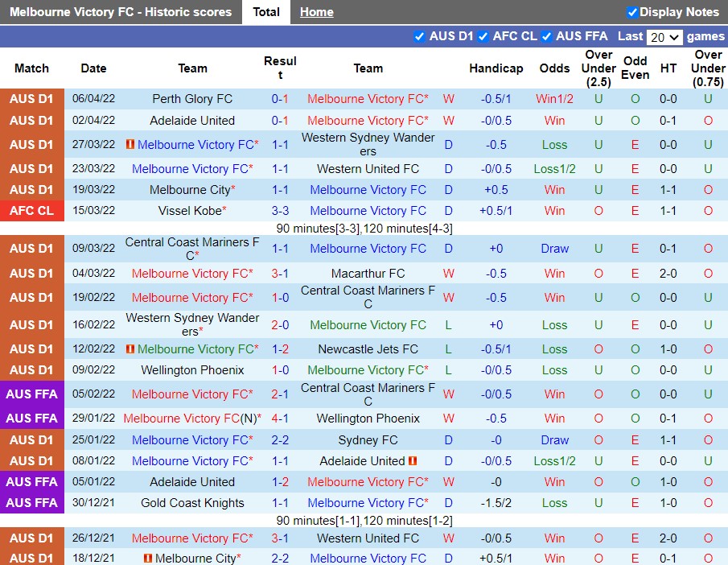Open the Sydney FC team link
This screenshot has height=565, width=728.
(x=368, y=440)
